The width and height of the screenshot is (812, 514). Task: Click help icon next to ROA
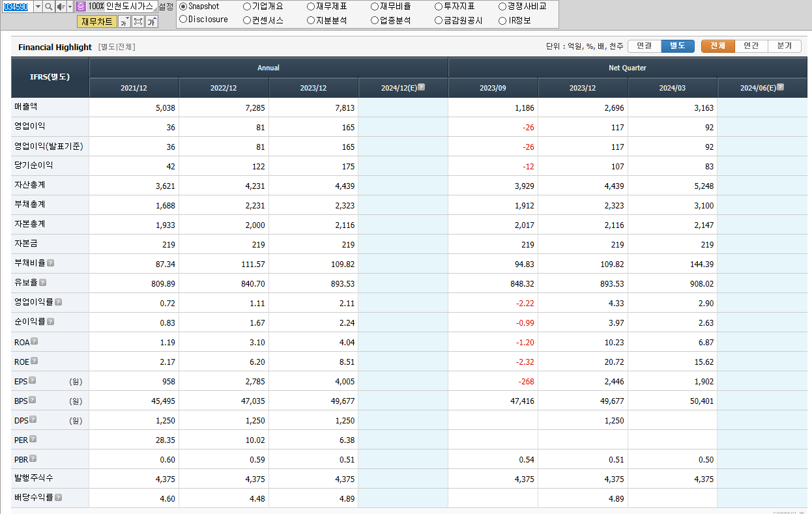tap(35, 341)
